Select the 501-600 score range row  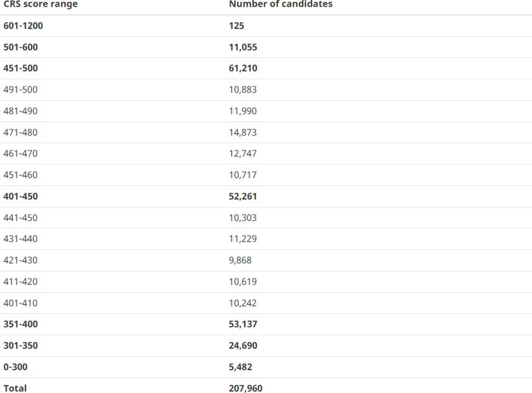pos(266,47)
